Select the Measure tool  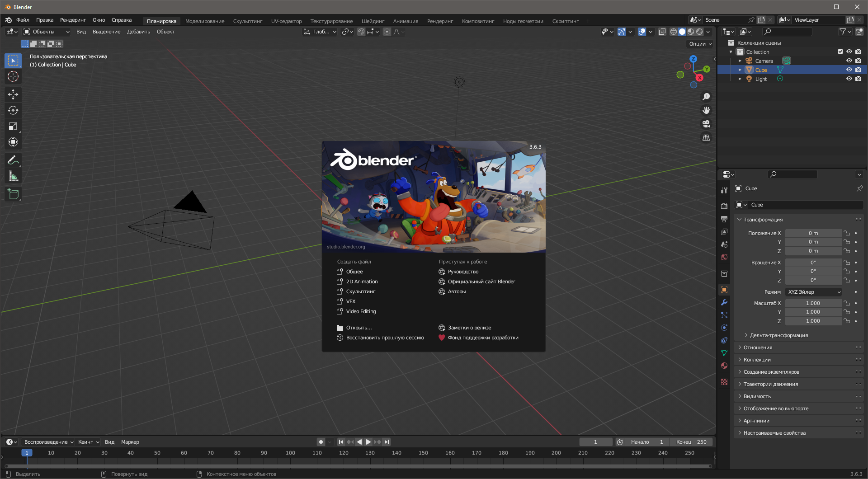pos(13,176)
